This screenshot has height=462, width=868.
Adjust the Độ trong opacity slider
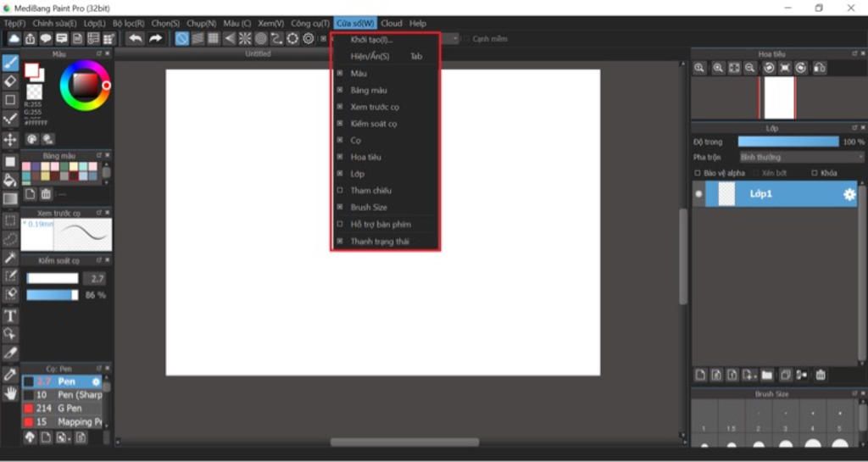[x=788, y=142]
